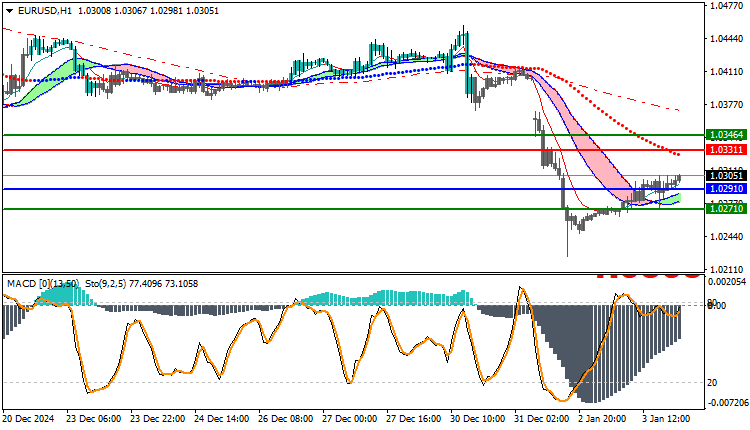Select the 27 Dec 00:00 time axis label

[350, 419]
